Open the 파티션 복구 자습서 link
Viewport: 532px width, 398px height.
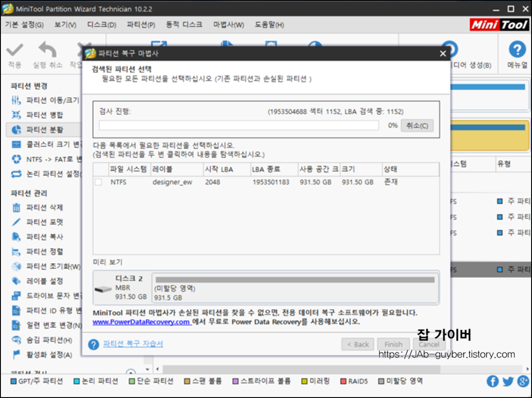133,343
